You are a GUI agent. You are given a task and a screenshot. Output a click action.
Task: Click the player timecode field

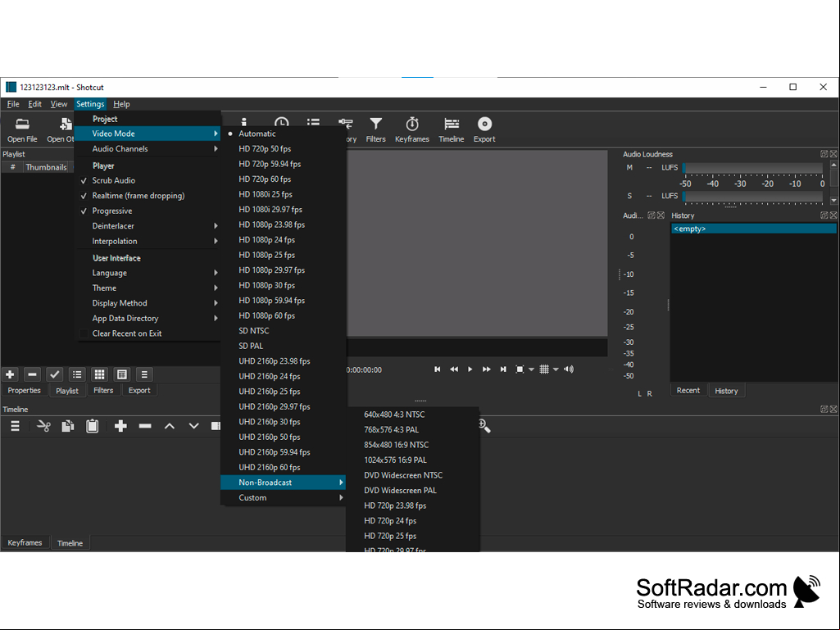click(x=365, y=369)
